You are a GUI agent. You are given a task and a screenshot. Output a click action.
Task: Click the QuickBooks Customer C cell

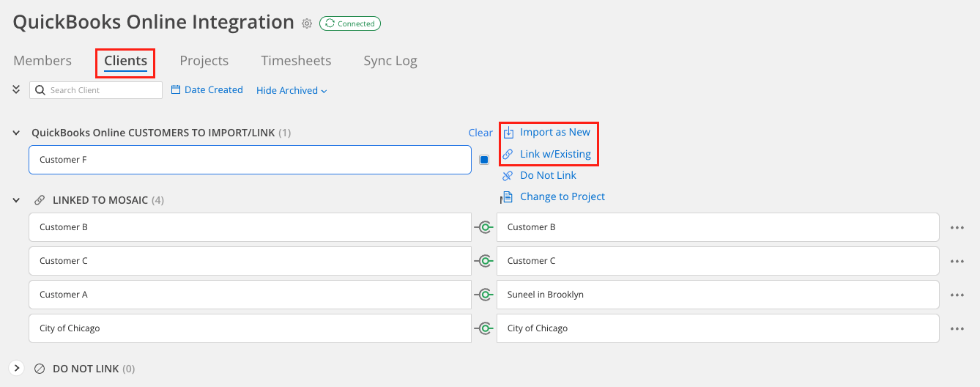tap(250, 261)
